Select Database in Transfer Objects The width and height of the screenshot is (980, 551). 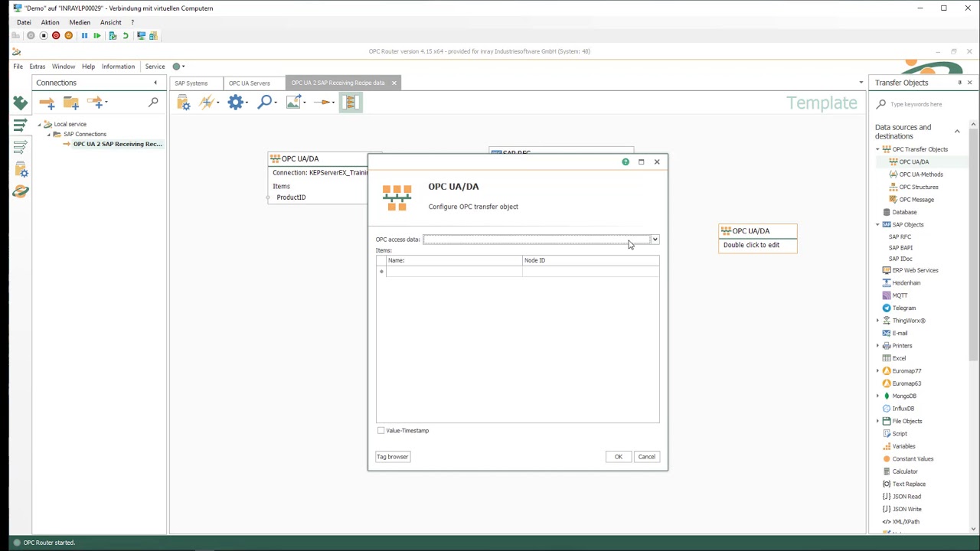coord(900,212)
